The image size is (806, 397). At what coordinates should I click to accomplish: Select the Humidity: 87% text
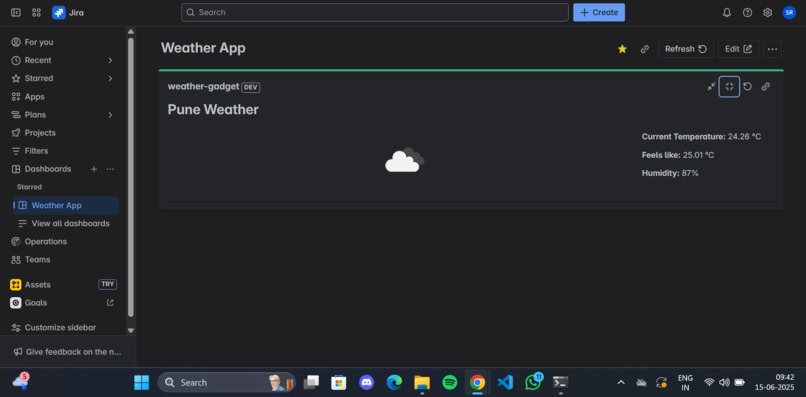click(x=670, y=173)
